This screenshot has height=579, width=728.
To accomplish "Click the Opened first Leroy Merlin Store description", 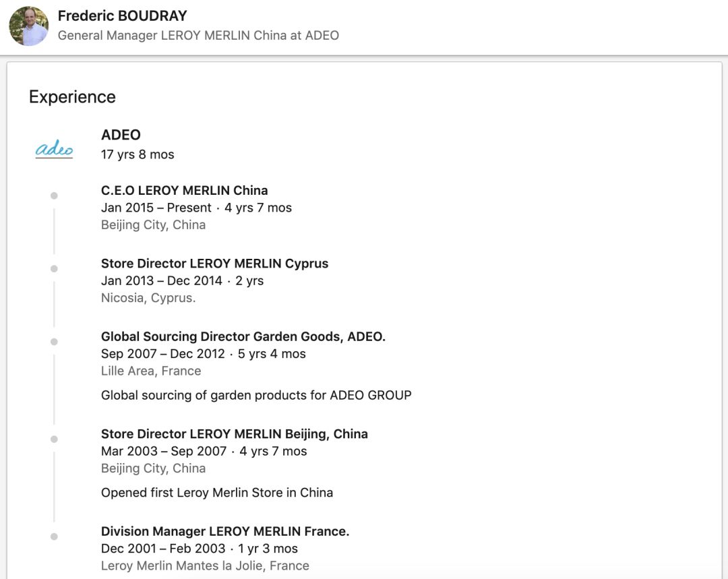I will (x=217, y=493).
